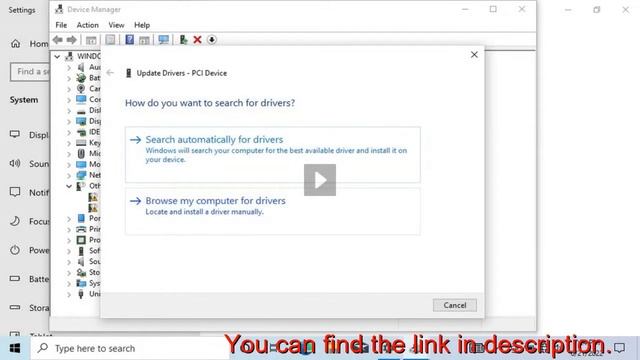Open the View menu in Device Manager
This screenshot has height=360, width=640.
[116, 25]
